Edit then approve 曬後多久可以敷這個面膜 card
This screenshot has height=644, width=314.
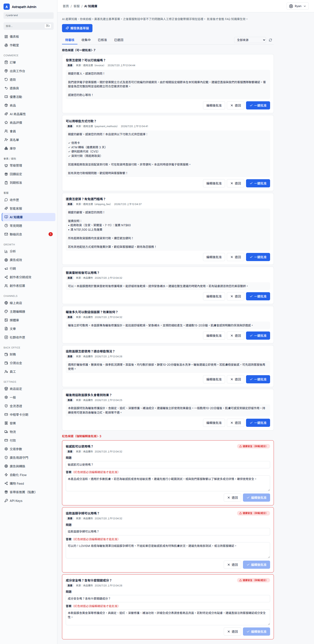point(214,335)
